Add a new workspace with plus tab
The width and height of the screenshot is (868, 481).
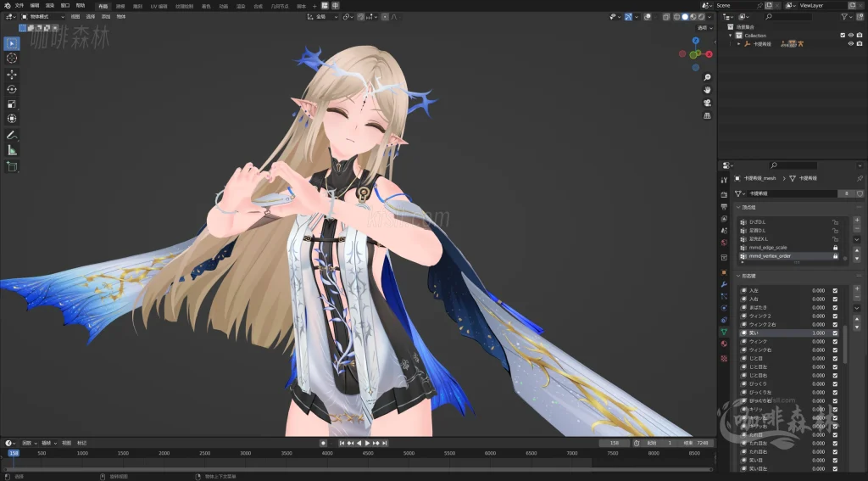(x=314, y=6)
